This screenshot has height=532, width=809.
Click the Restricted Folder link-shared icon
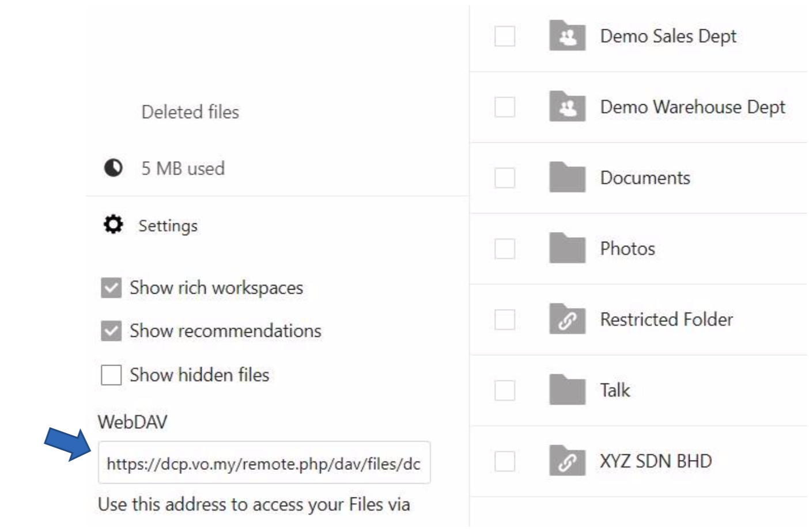coord(567,320)
